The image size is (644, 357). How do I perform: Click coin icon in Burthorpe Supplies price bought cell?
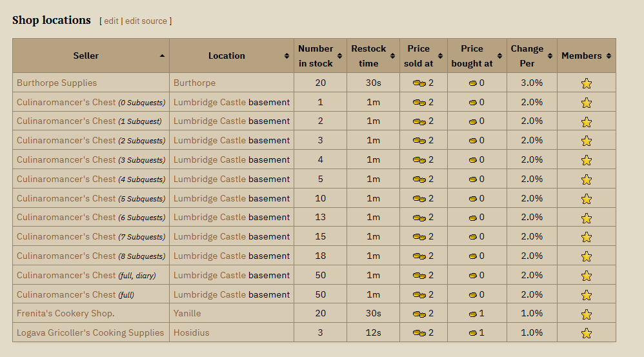point(473,83)
